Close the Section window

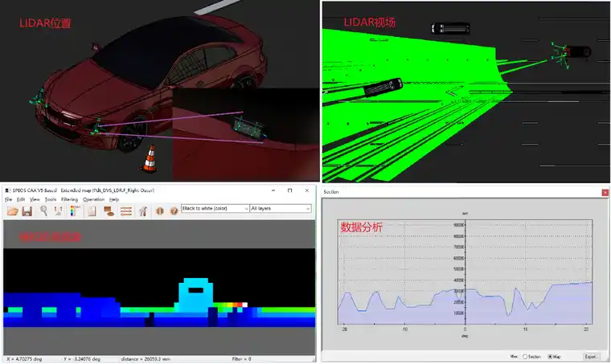(603, 193)
